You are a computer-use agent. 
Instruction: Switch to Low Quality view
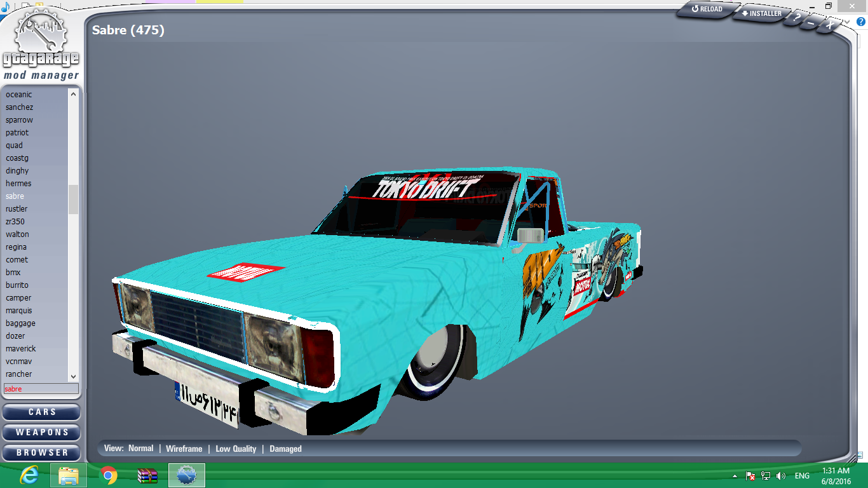(x=236, y=449)
